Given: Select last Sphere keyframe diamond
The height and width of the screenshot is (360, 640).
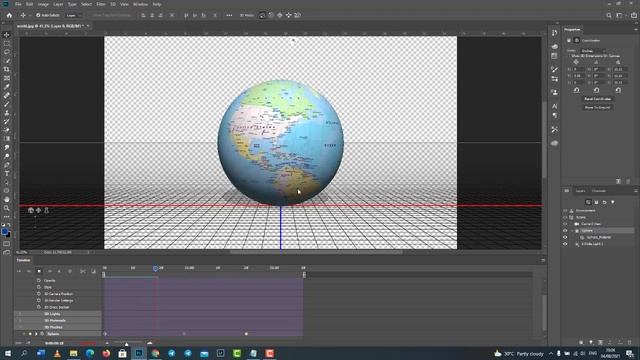Looking at the screenshot, I should pyautogui.click(x=246, y=334).
